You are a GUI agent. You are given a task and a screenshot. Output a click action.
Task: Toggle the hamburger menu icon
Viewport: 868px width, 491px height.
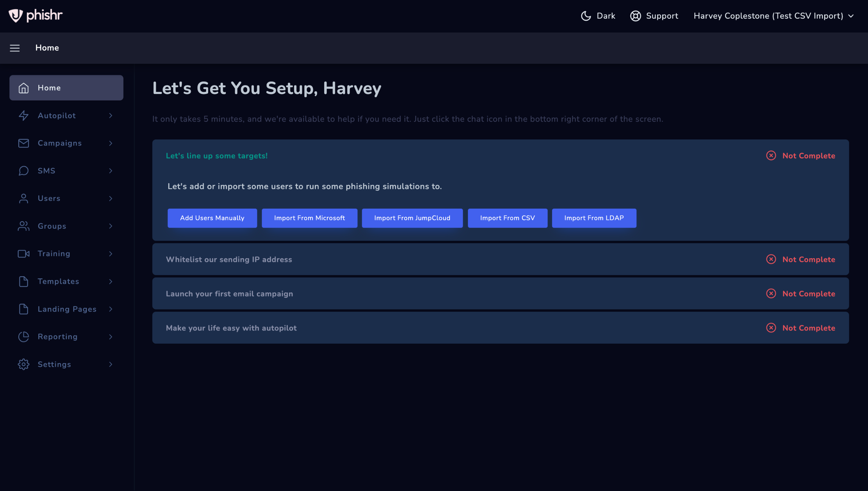pyautogui.click(x=15, y=48)
